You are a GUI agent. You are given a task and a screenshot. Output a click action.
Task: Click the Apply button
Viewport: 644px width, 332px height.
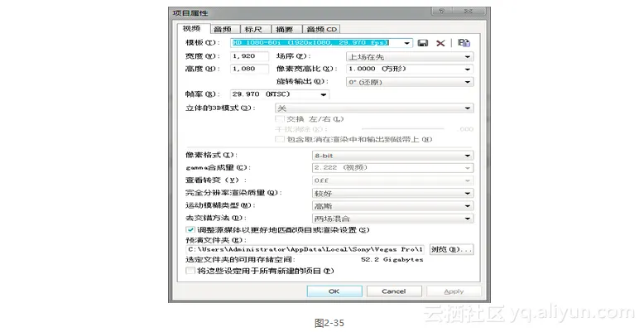click(x=454, y=291)
